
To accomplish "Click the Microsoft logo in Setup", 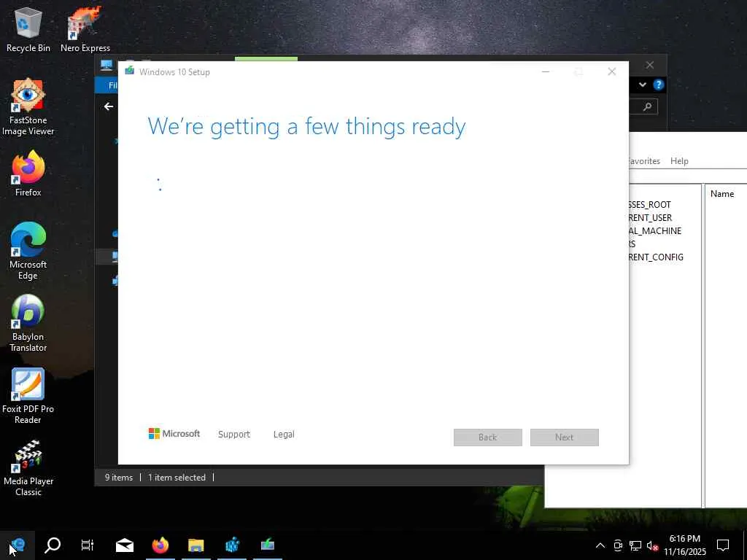I will click(x=174, y=433).
